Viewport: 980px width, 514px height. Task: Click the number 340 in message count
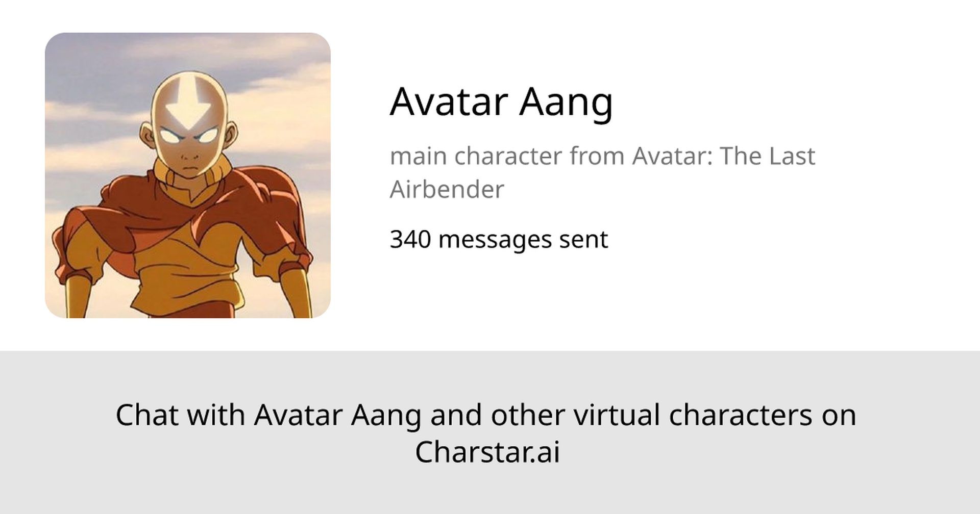click(410, 239)
